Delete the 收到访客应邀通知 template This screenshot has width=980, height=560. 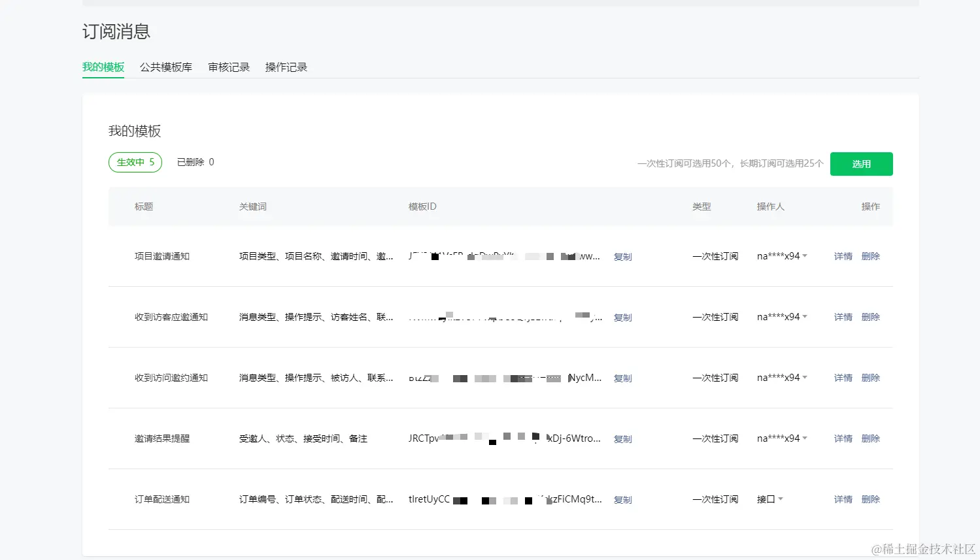click(871, 317)
